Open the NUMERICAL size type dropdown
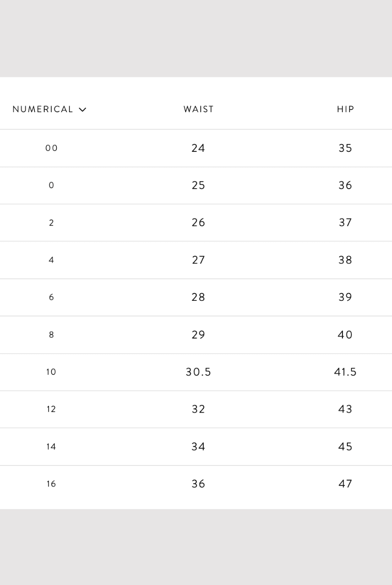The width and height of the screenshot is (392, 585). [49, 109]
